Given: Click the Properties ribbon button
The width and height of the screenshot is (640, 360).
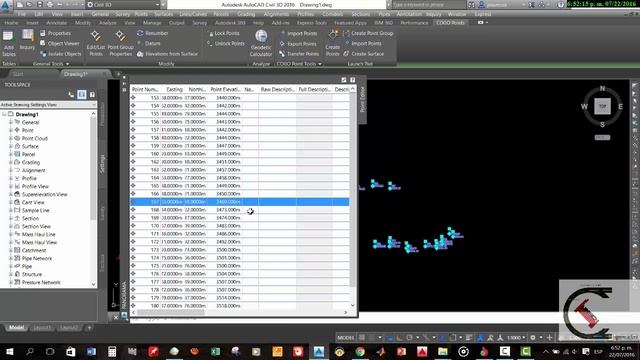Looking at the screenshot, I should (x=56, y=33).
